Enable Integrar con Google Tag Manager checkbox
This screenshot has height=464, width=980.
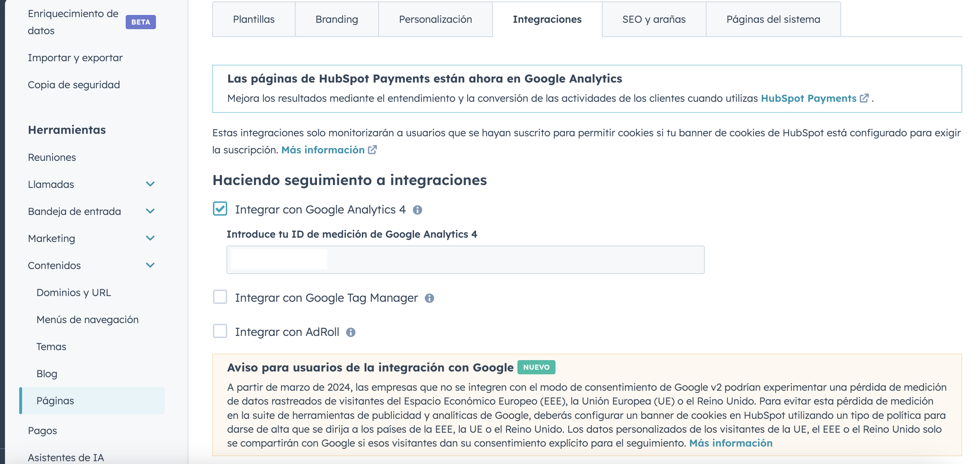220,297
